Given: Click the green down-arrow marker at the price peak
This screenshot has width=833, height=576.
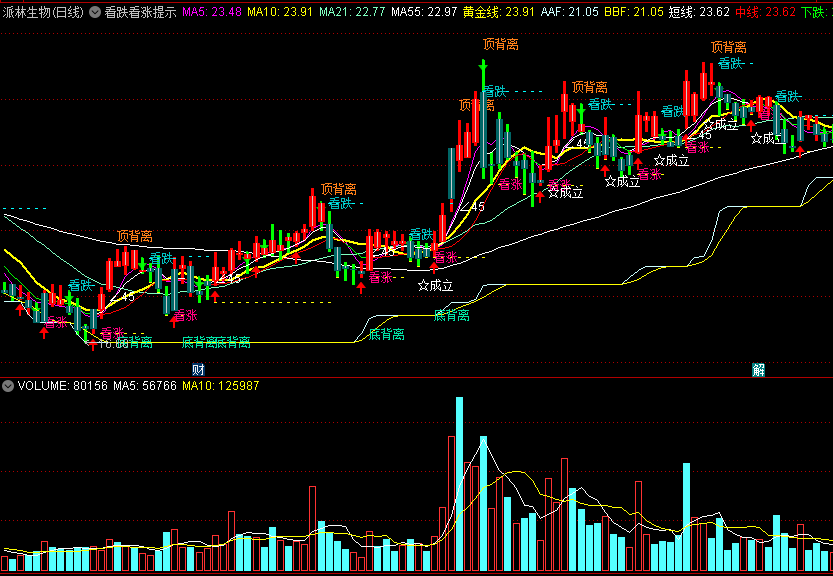Looking at the screenshot, I should point(483,66).
